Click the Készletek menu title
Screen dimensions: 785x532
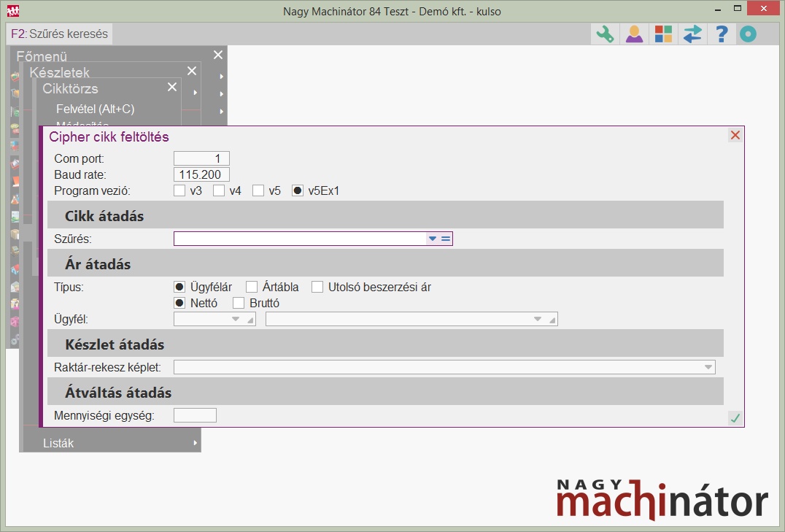pos(59,72)
